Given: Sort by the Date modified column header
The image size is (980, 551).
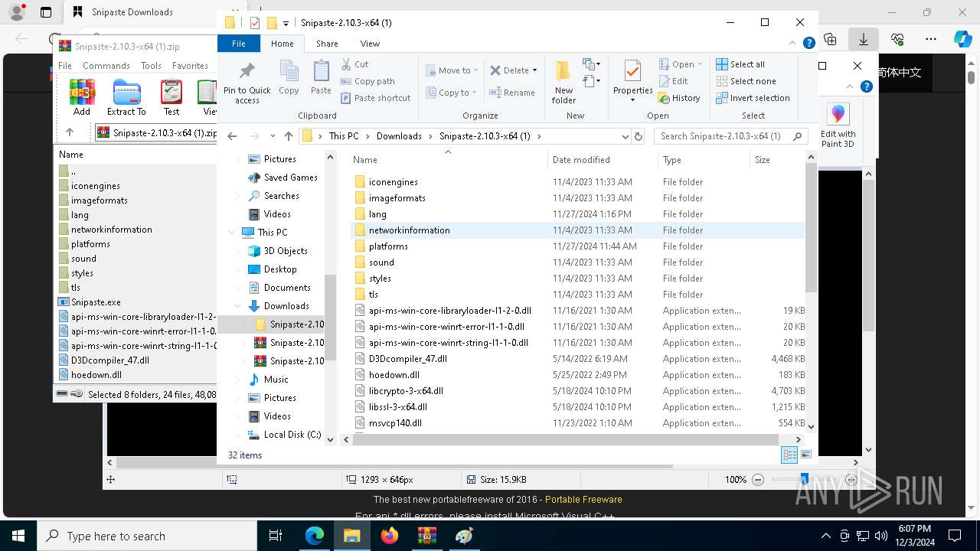Looking at the screenshot, I should coord(603,160).
